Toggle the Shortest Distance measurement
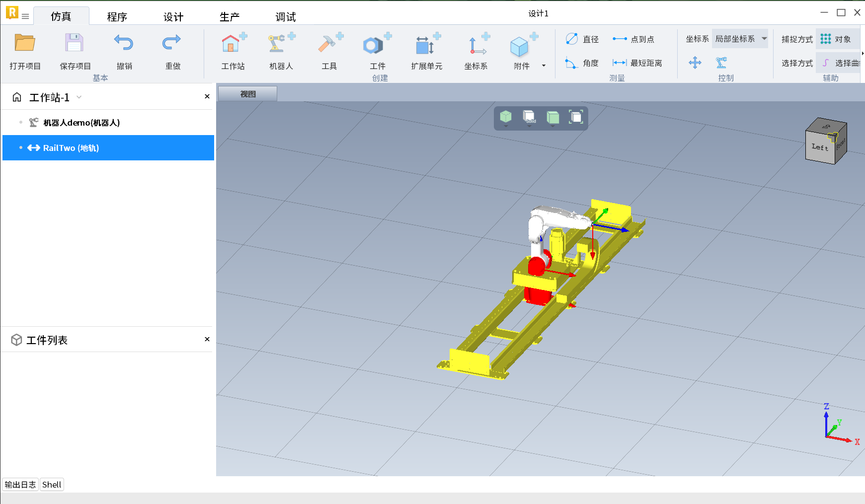Image resolution: width=865 pixels, height=504 pixels. pos(637,63)
